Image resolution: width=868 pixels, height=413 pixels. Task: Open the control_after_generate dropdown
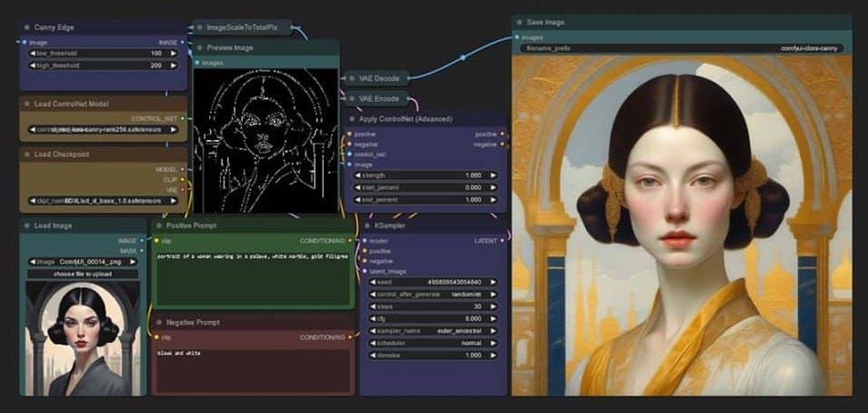tap(433, 294)
